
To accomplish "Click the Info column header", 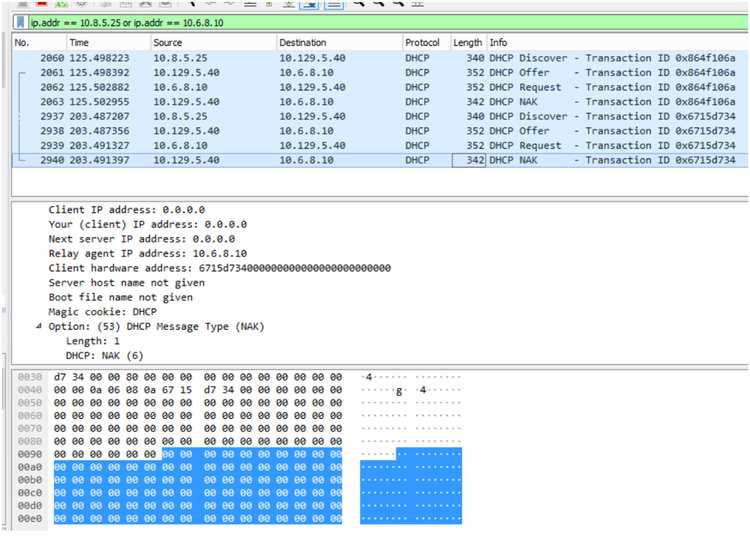I will click(x=600, y=43).
